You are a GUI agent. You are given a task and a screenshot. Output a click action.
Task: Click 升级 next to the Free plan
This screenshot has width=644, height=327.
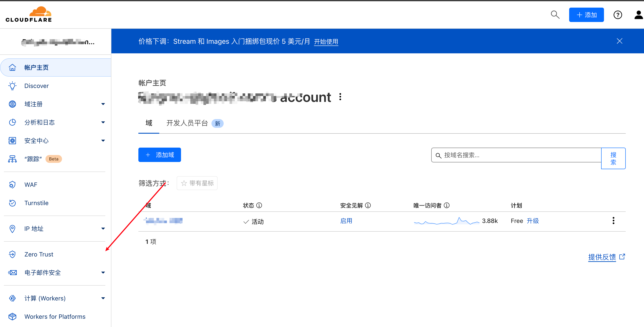point(533,221)
